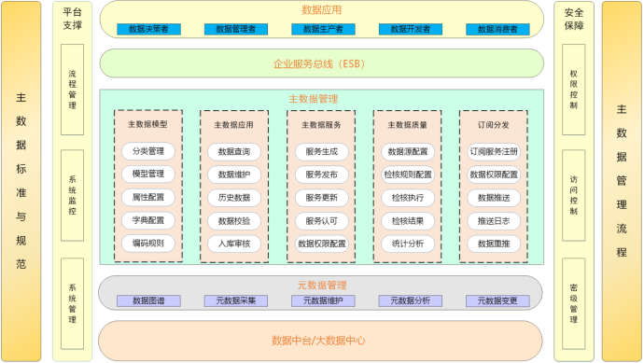Click the 主数据服务 heading
Screen dimensions: 644x363
tap(321, 124)
